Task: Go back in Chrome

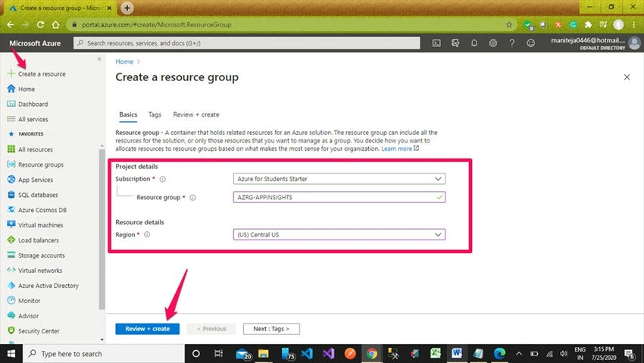Action: (x=11, y=25)
